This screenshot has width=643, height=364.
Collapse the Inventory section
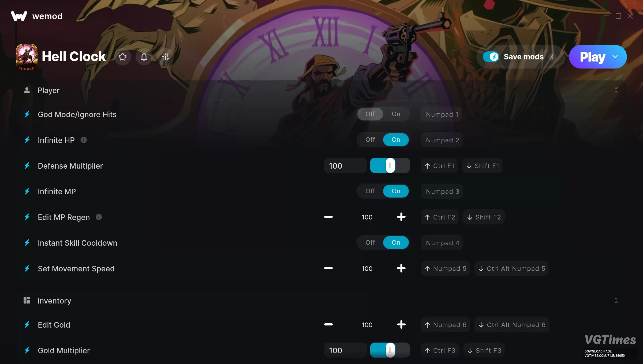click(x=616, y=301)
